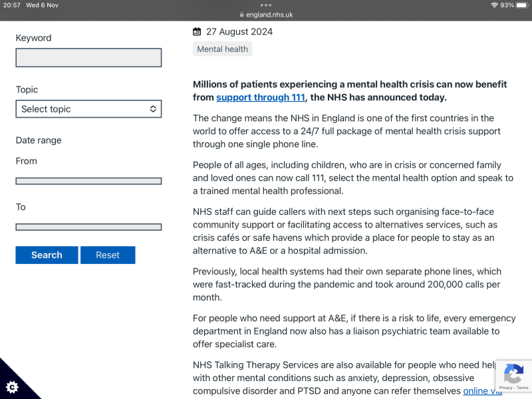Tap the england.nhs.uk address text
This screenshot has height=399, width=532.
pos(269,15)
